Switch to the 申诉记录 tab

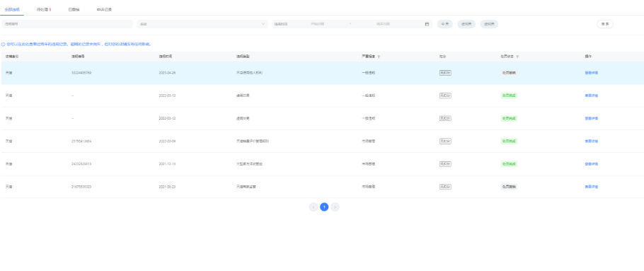point(104,9)
